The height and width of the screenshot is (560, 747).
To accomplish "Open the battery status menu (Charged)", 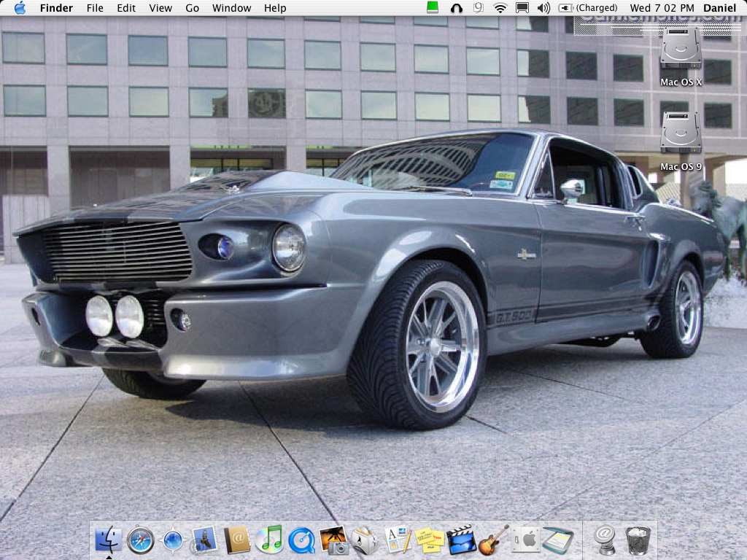I will (588, 8).
